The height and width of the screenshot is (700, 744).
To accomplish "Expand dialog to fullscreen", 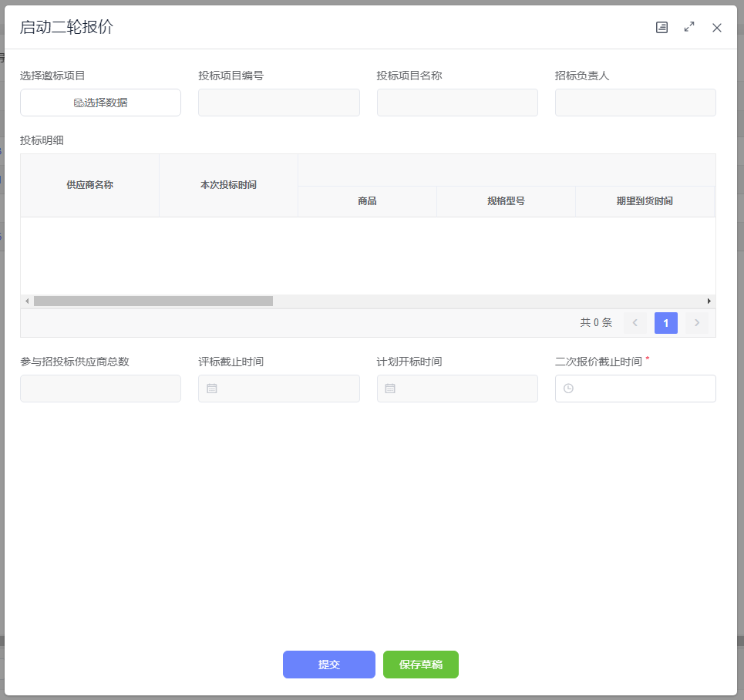I will click(689, 28).
